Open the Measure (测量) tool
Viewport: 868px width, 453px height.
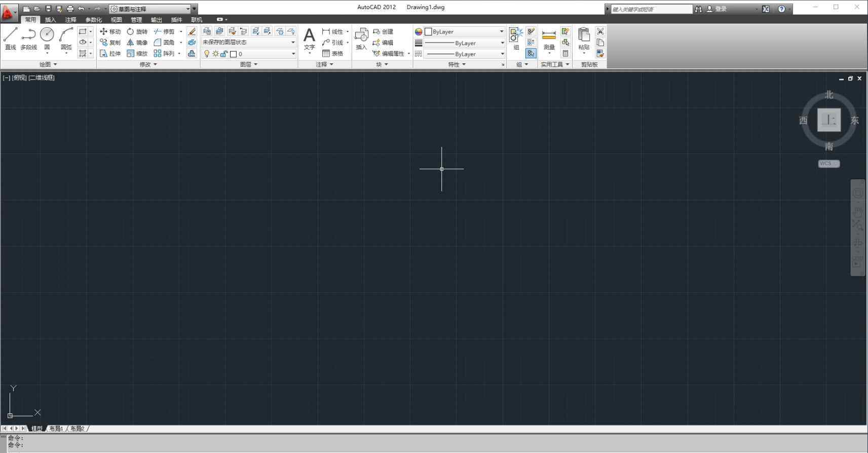click(x=549, y=37)
